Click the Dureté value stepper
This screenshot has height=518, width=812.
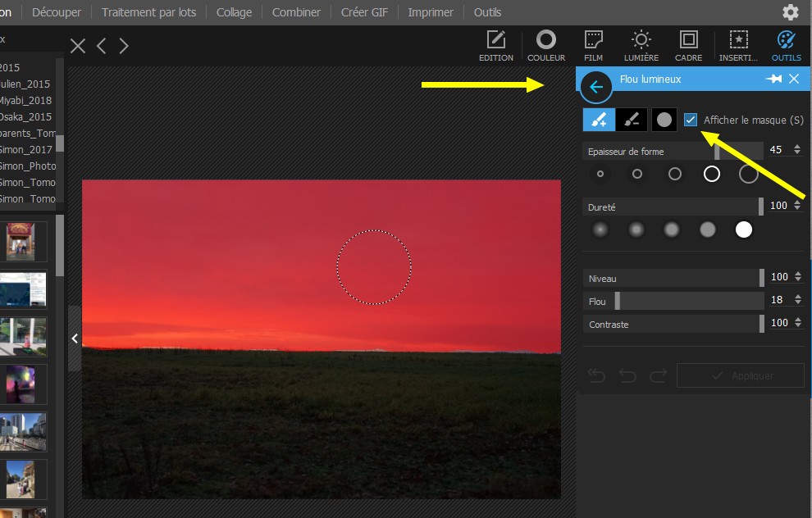[797, 206]
